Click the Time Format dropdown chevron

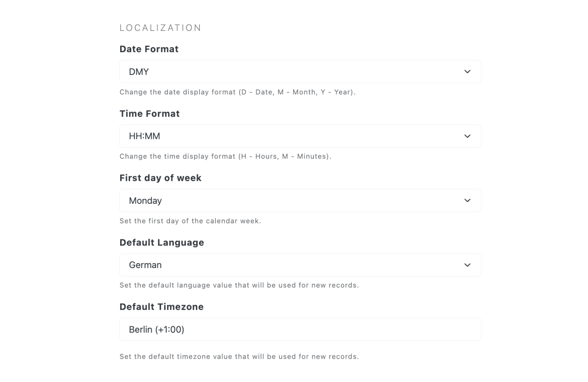click(467, 136)
